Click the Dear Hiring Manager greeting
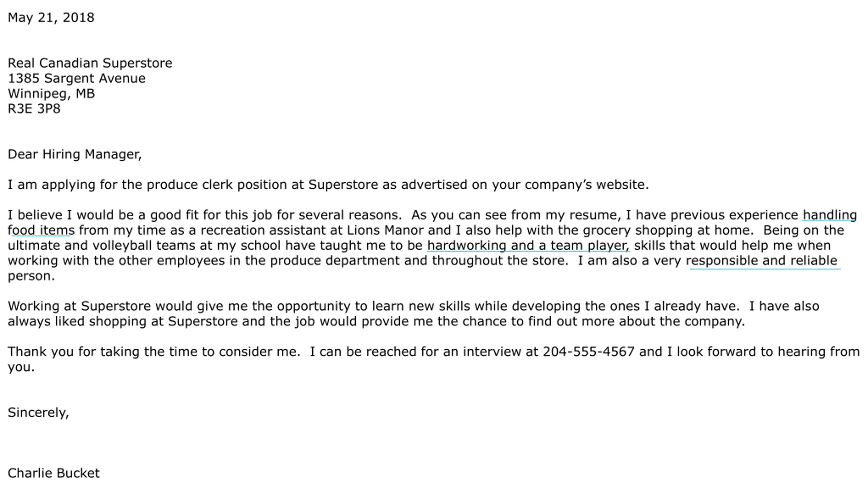 (75, 155)
